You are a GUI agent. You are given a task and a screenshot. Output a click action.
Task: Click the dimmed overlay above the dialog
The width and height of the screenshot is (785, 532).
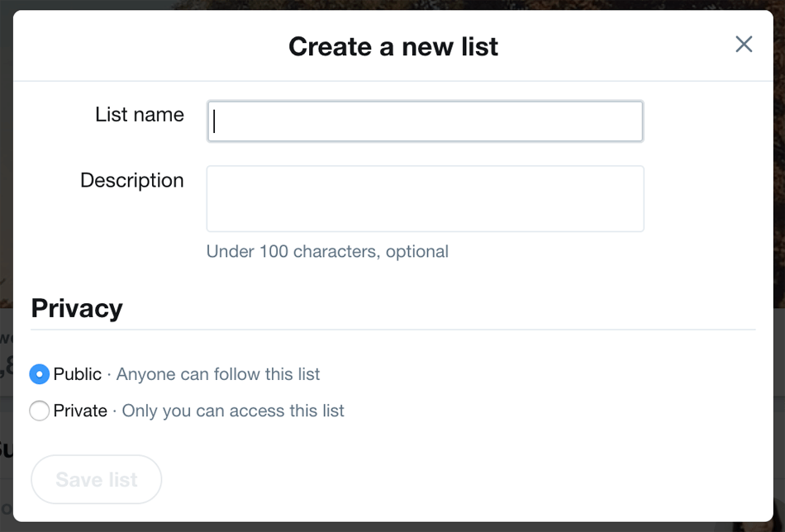[392, 5]
